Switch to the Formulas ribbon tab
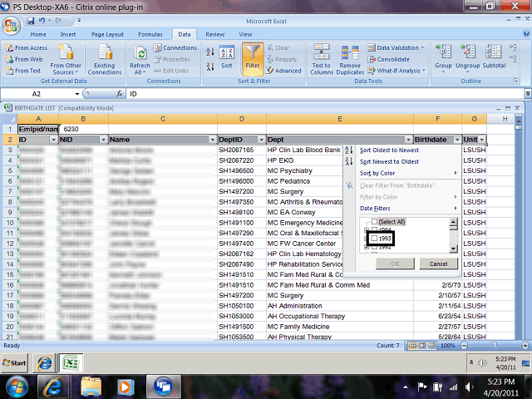Viewport: 532px width, 399px height. click(150, 34)
